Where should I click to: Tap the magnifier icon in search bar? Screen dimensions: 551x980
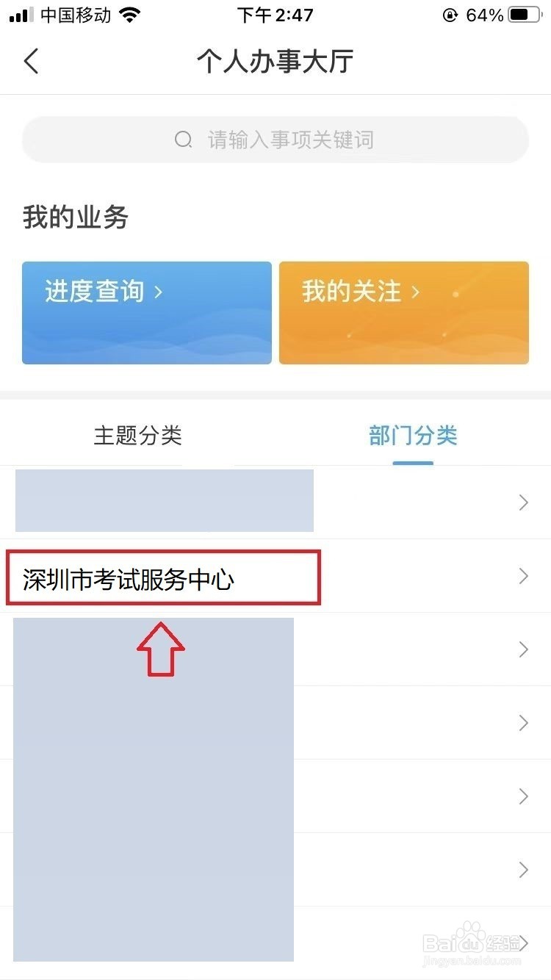point(183,139)
